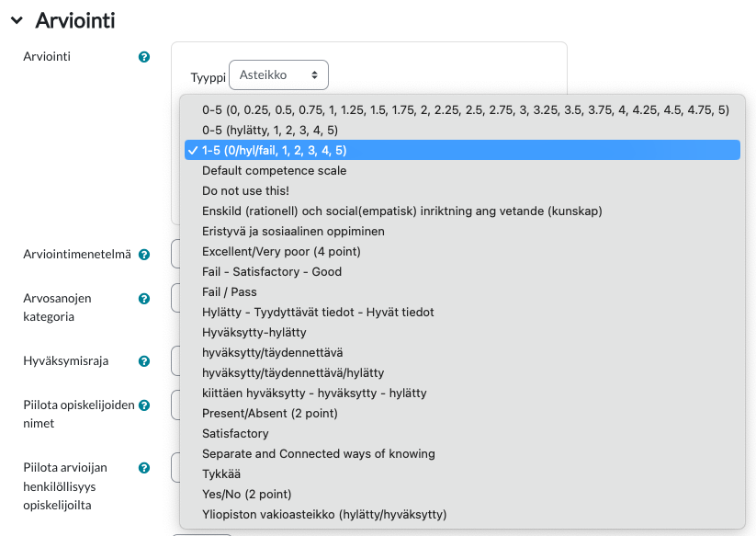This screenshot has height=536, width=756.
Task: Pick Yliopiston vakioasteikko (hylätty/hyväksytty)
Action: (462, 514)
